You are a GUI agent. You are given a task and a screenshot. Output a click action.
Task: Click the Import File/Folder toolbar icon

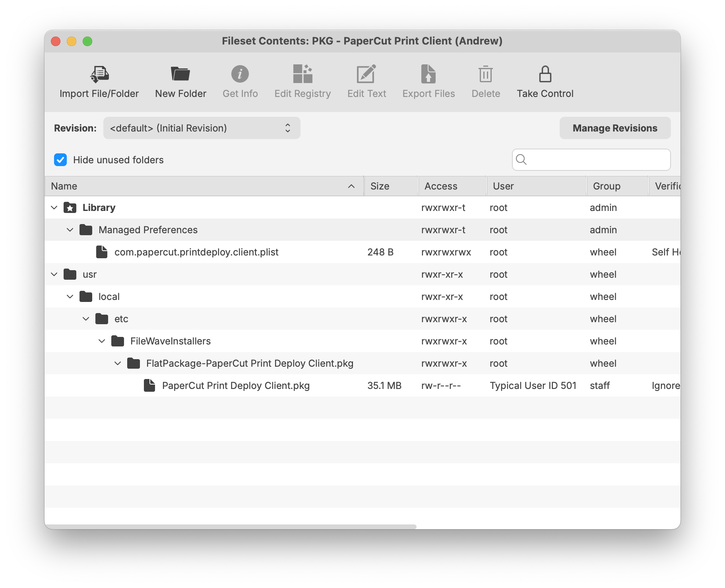[x=99, y=74]
